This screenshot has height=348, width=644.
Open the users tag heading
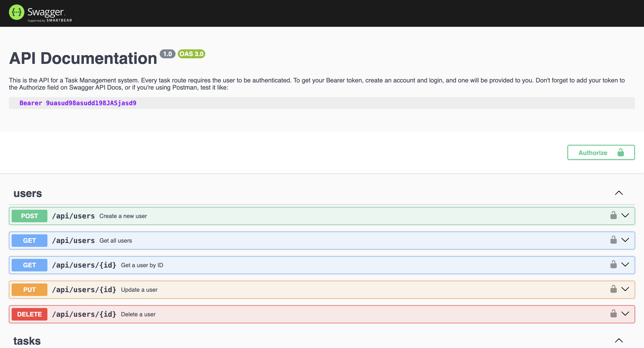pyautogui.click(x=28, y=193)
